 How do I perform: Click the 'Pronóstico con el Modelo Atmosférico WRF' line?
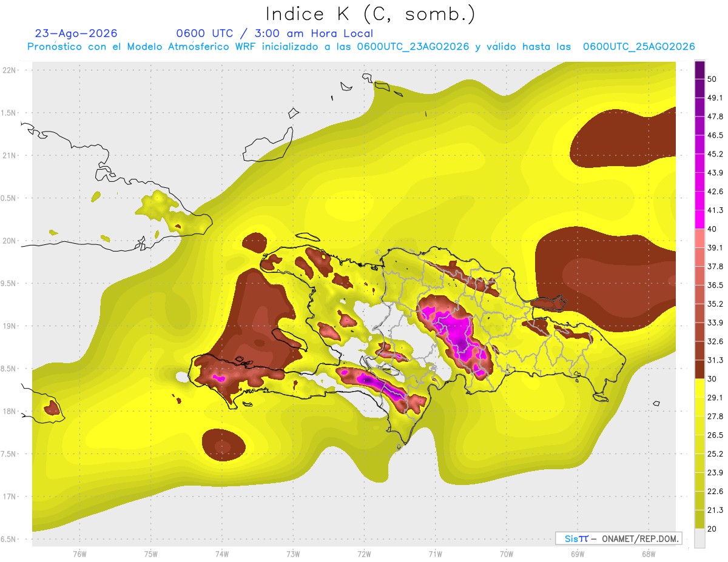coord(361,47)
